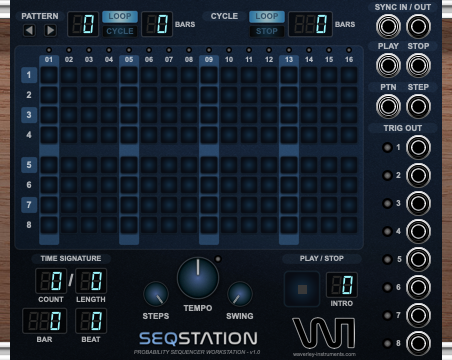Click step column header 16
452x360 pixels.
(x=349, y=60)
